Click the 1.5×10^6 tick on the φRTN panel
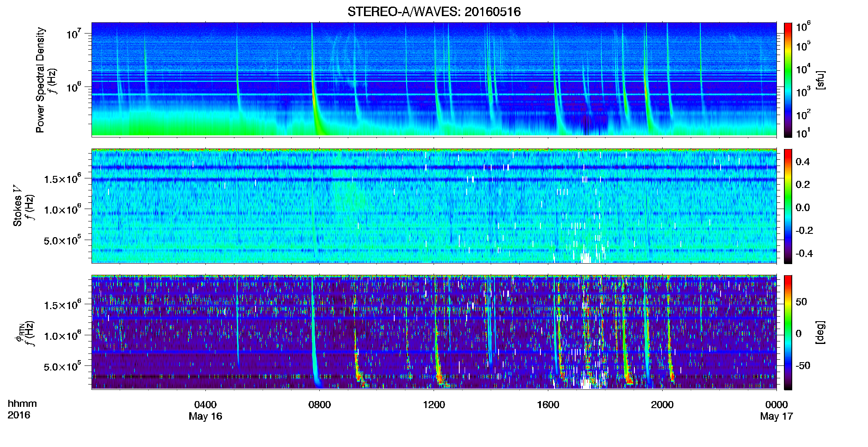The height and width of the screenshot is (447, 868). click(62, 305)
